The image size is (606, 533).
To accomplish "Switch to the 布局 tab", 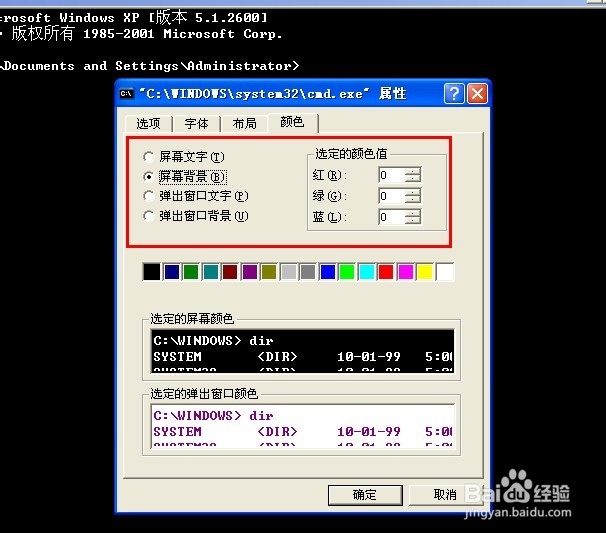I will (x=244, y=124).
